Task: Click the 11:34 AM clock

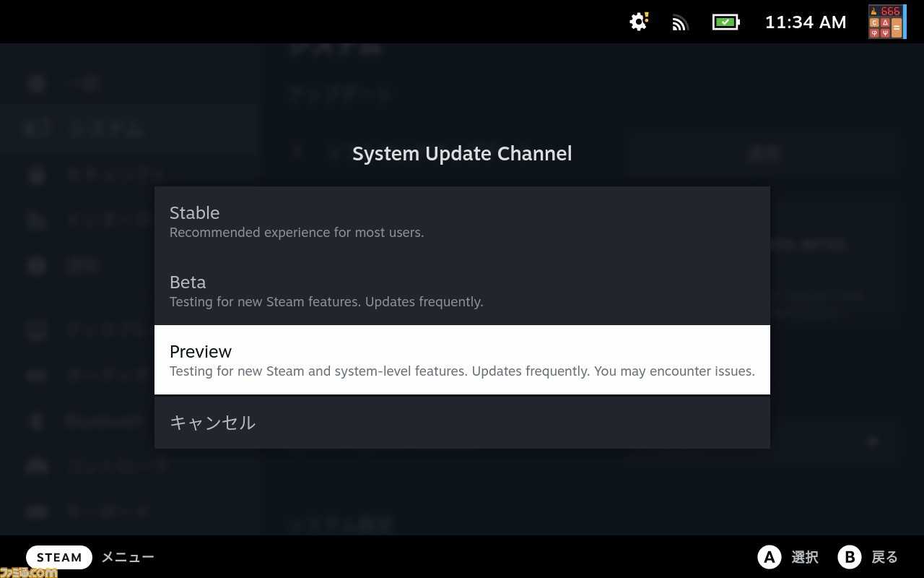Action: pyautogui.click(x=806, y=22)
